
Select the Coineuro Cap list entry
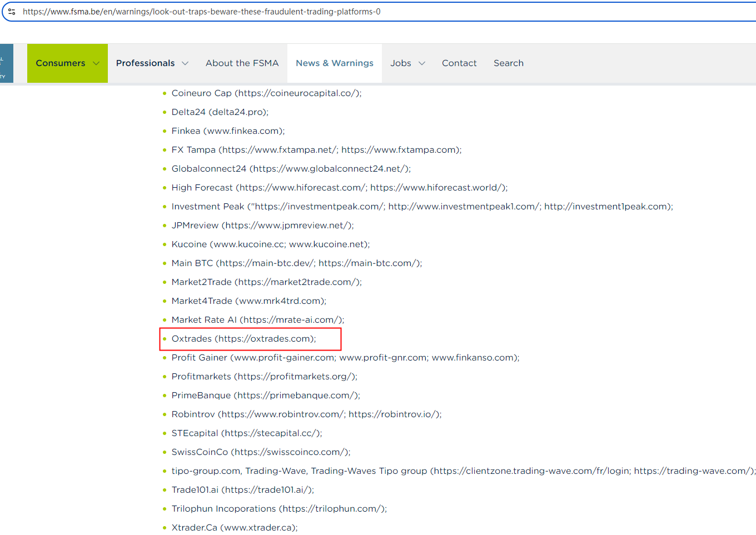pos(266,93)
